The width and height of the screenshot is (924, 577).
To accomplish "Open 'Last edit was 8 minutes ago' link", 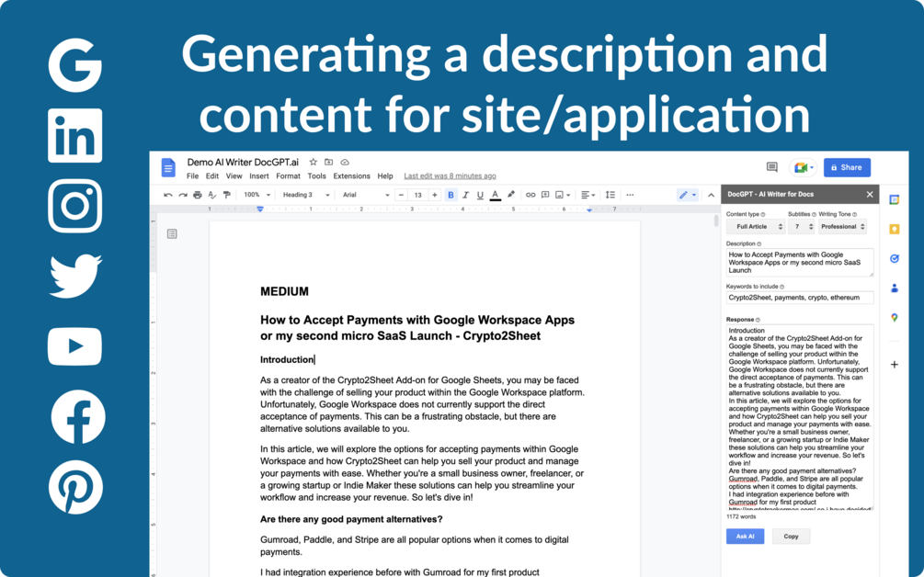I will (x=450, y=176).
